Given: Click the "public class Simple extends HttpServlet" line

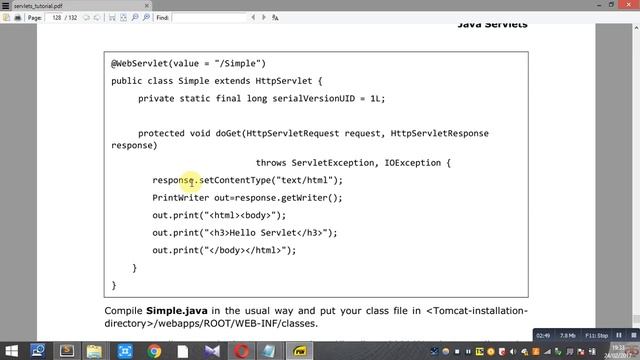Looking at the screenshot, I should (217, 81).
